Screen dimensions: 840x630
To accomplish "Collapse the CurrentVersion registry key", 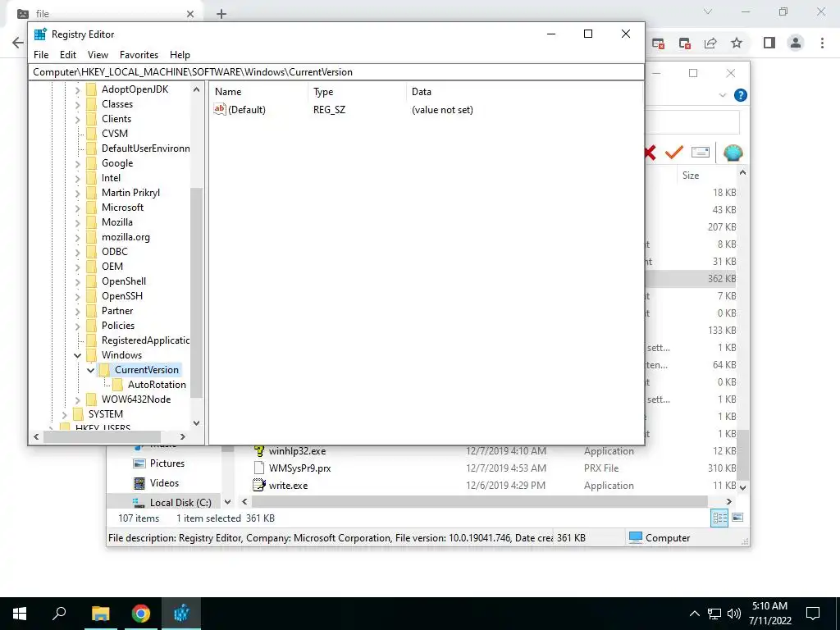I will [90, 370].
